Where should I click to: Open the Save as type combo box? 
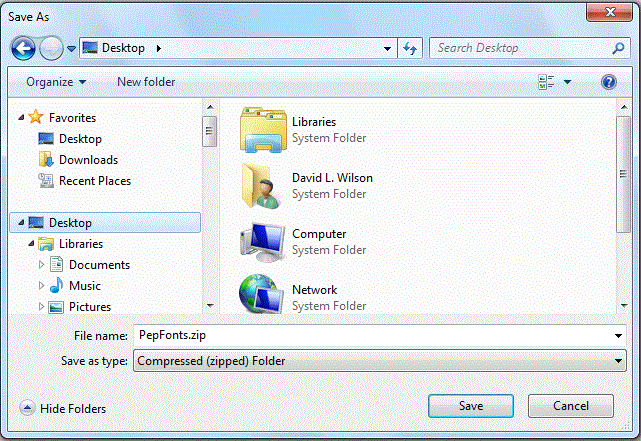pyautogui.click(x=380, y=361)
